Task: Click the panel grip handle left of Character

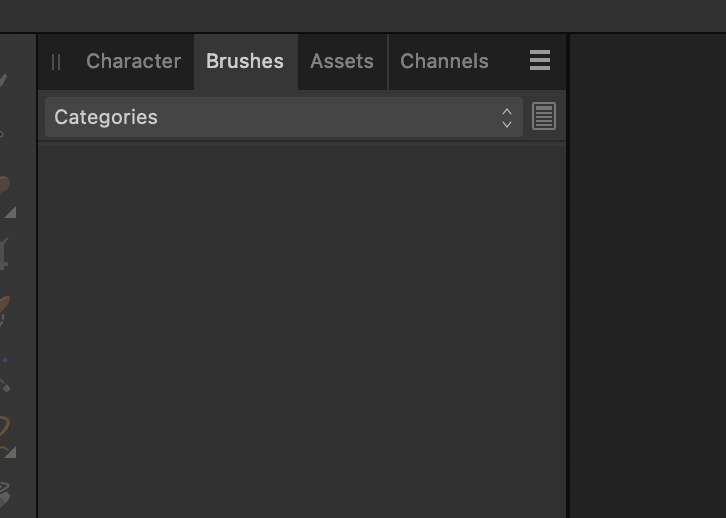Action: point(56,62)
